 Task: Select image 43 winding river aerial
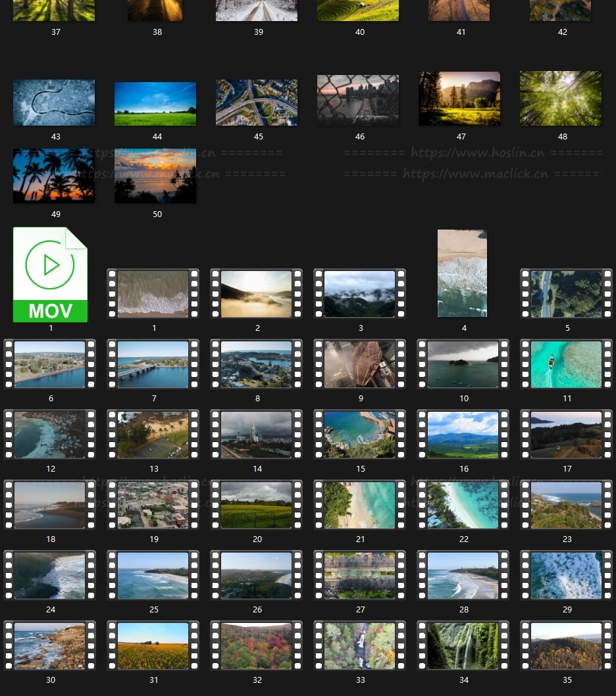click(54, 103)
